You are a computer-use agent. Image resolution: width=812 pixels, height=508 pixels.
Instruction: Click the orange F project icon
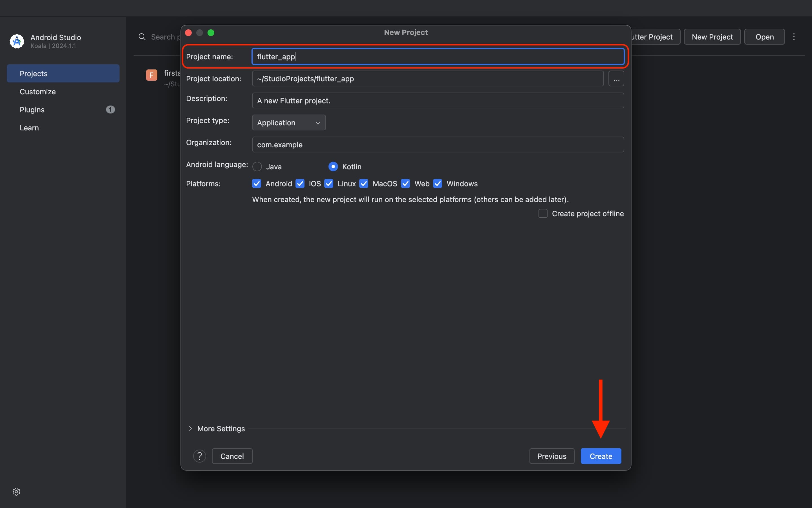tap(152, 75)
